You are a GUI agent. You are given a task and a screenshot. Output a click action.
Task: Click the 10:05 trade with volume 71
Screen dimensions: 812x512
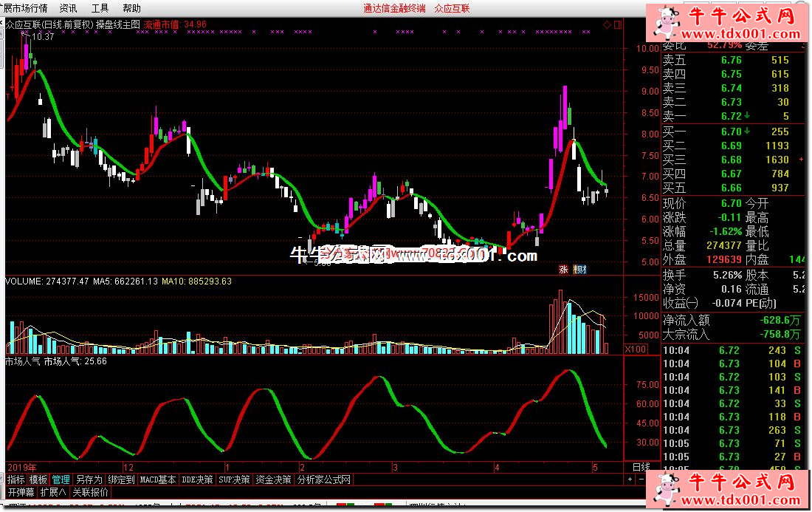point(732,443)
